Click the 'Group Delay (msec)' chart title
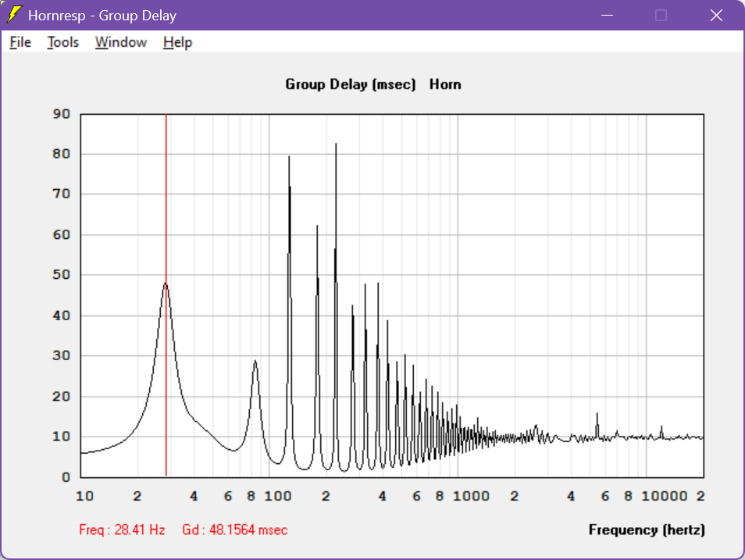The height and width of the screenshot is (560, 745). click(350, 84)
